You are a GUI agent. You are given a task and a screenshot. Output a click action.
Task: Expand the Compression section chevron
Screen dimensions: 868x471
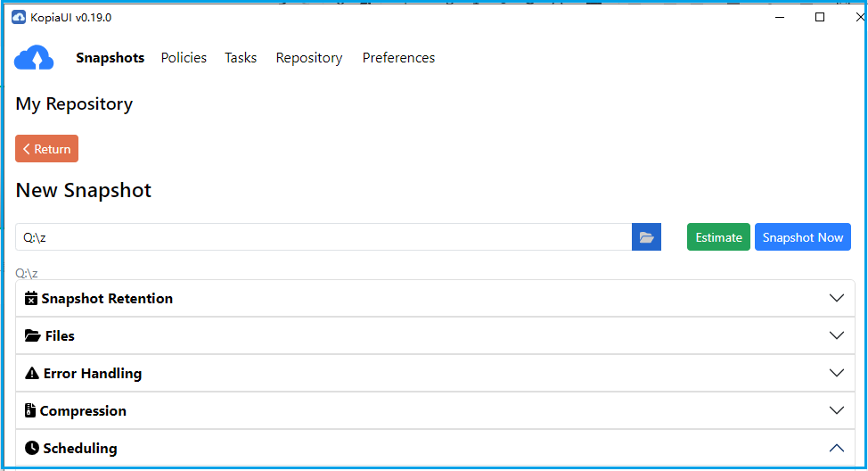(836, 410)
